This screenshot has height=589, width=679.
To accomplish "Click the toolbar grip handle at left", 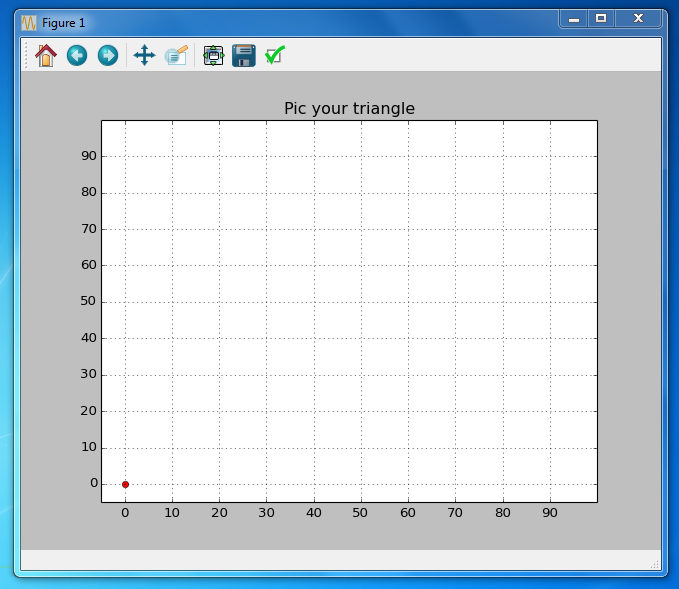I will coord(26,55).
